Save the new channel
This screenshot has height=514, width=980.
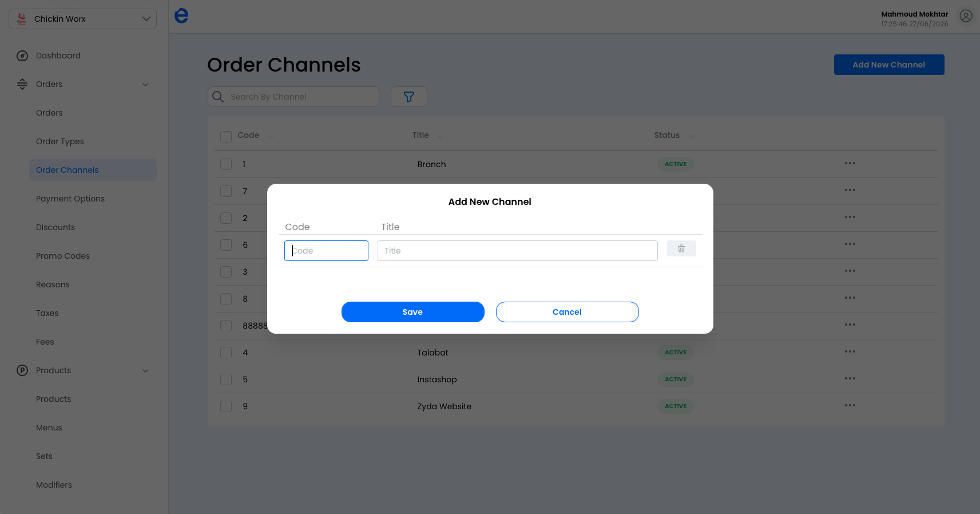click(x=413, y=312)
